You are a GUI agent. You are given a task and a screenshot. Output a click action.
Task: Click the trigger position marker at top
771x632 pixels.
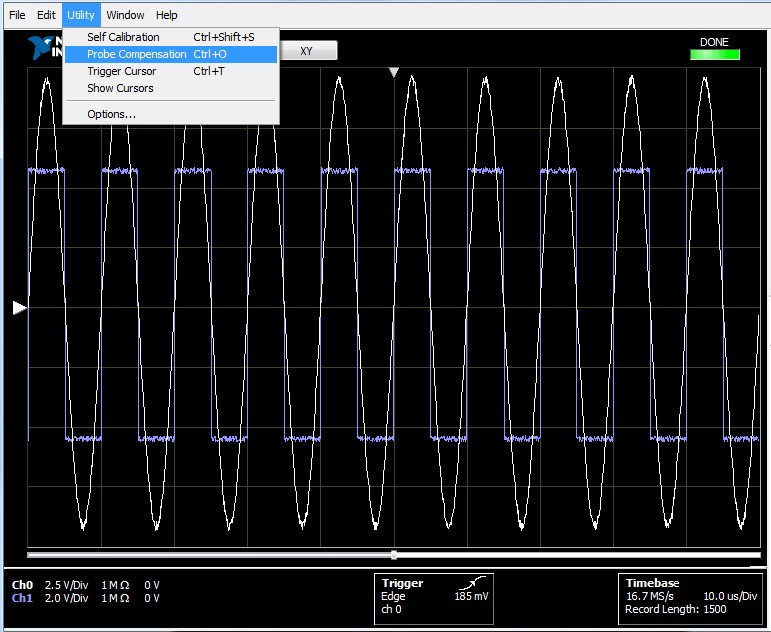pos(394,72)
